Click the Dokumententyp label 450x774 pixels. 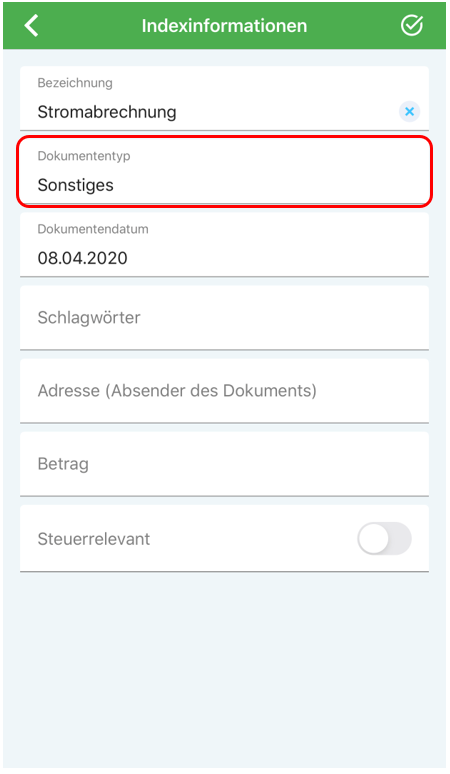pos(84,156)
